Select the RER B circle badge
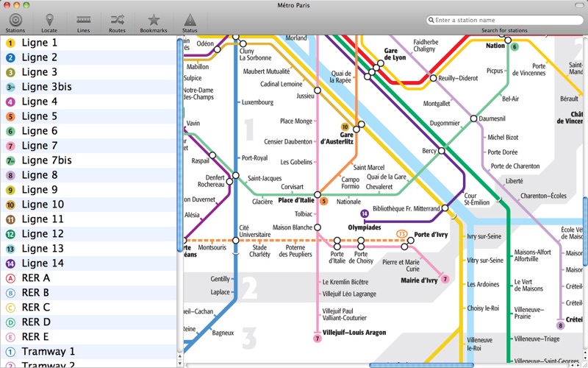This screenshot has height=368, width=588. click(x=10, y=293)
